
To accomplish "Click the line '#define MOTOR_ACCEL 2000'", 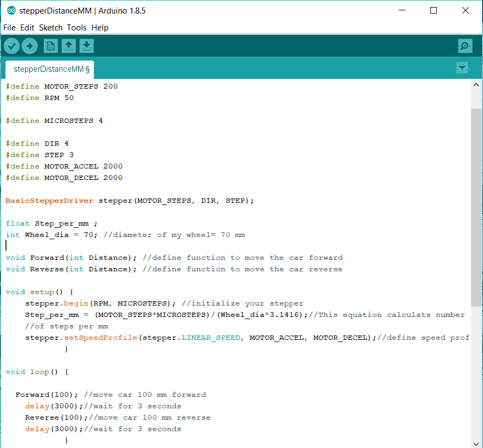I will point(64,166).
